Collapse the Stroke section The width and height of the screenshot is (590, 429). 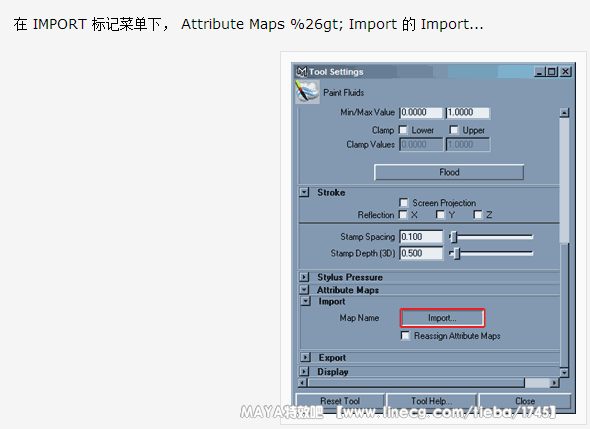coord(304,192)
